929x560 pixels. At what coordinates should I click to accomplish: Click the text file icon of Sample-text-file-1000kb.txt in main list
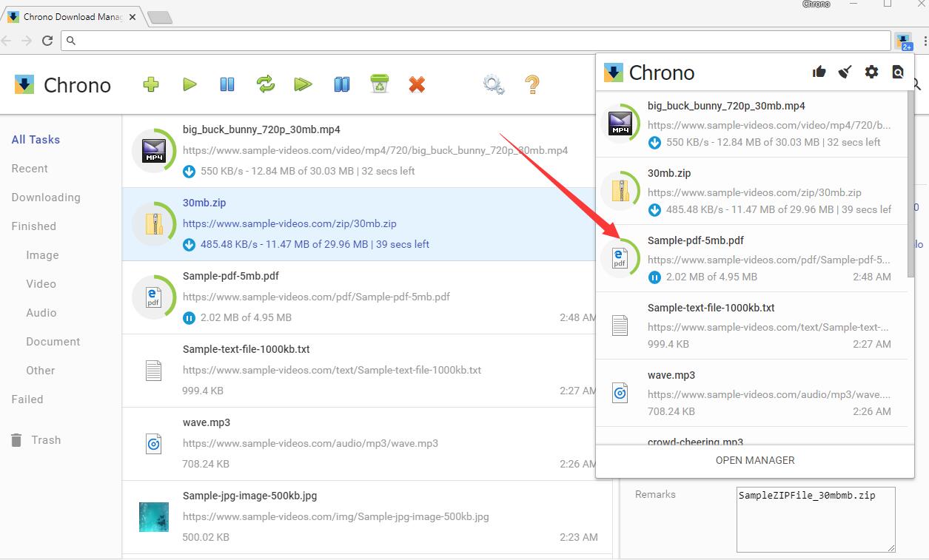point(153,370)
